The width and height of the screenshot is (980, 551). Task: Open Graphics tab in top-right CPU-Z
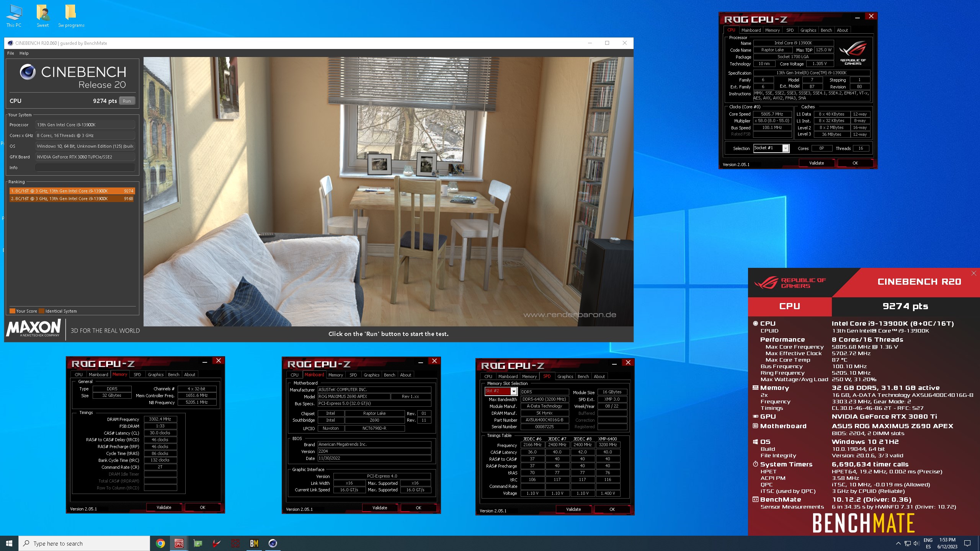tap(808, 30)
